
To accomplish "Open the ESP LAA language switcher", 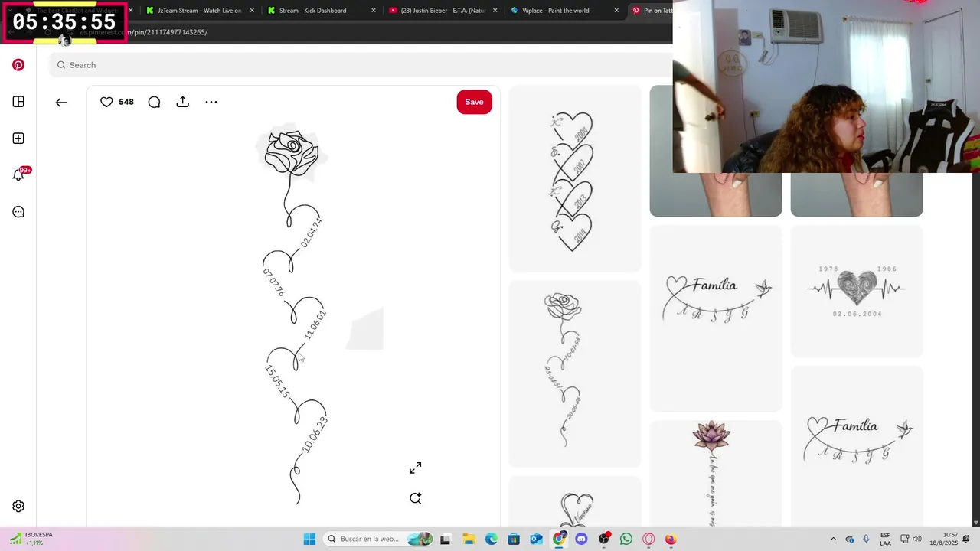I will tap(885, 539).
